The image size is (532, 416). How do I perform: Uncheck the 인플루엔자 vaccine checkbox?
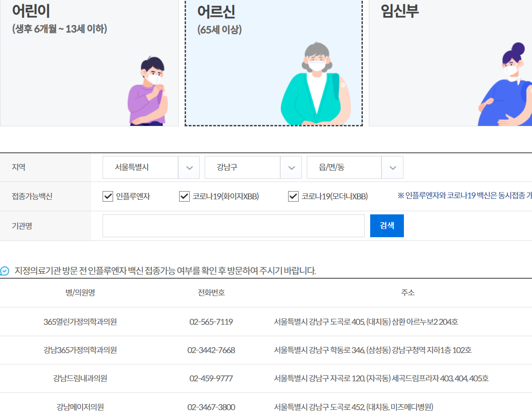107,196
